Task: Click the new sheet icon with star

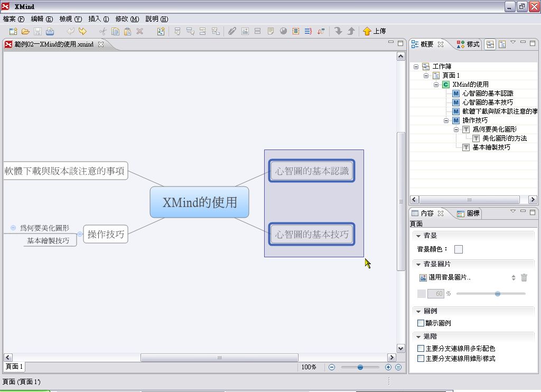Action: click(x=161, y=31)
